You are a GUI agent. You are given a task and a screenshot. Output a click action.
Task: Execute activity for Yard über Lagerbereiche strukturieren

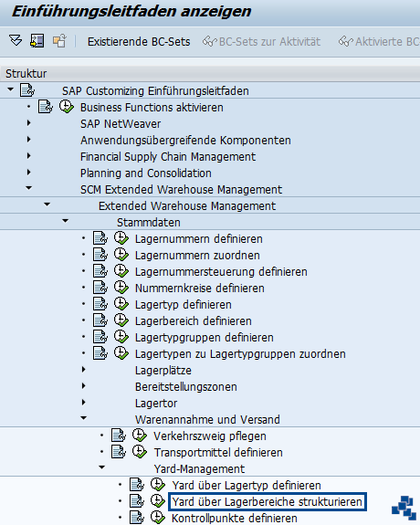(x=157, y=501)
